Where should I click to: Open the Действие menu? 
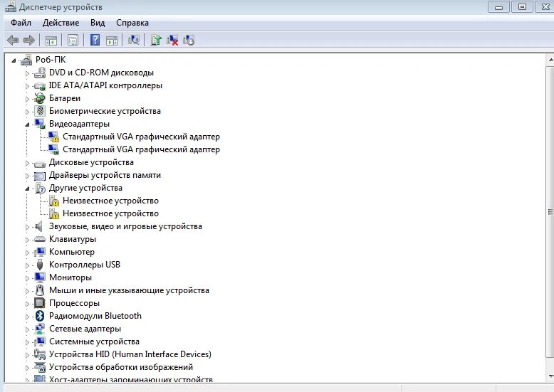click(61, 23)
